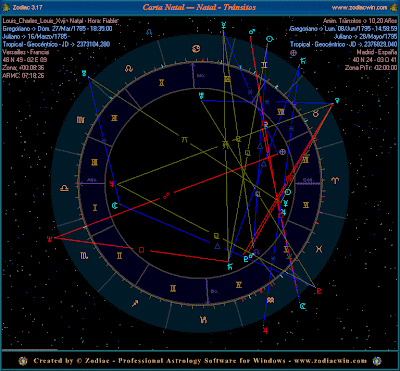This screenshot has width=400, height=371.
Task: Click the red transit Pluto glyph outside the wheel
Action: [319, 291]
